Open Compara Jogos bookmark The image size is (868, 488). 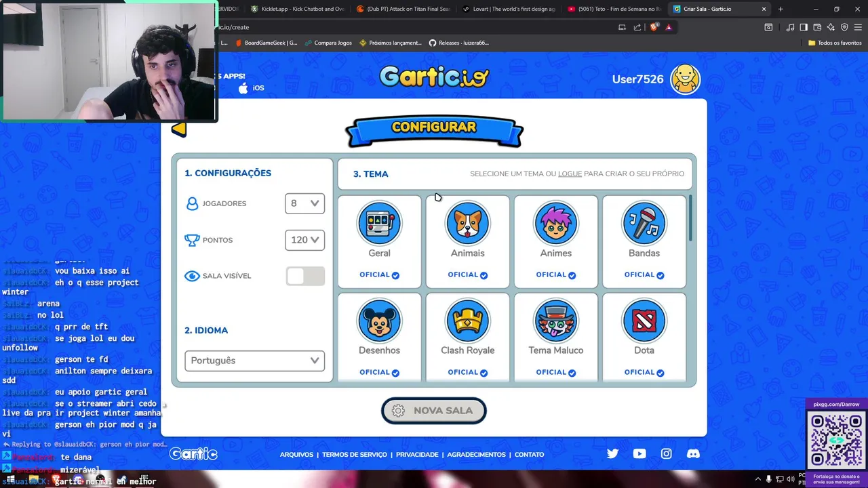[x=328, y=43]
